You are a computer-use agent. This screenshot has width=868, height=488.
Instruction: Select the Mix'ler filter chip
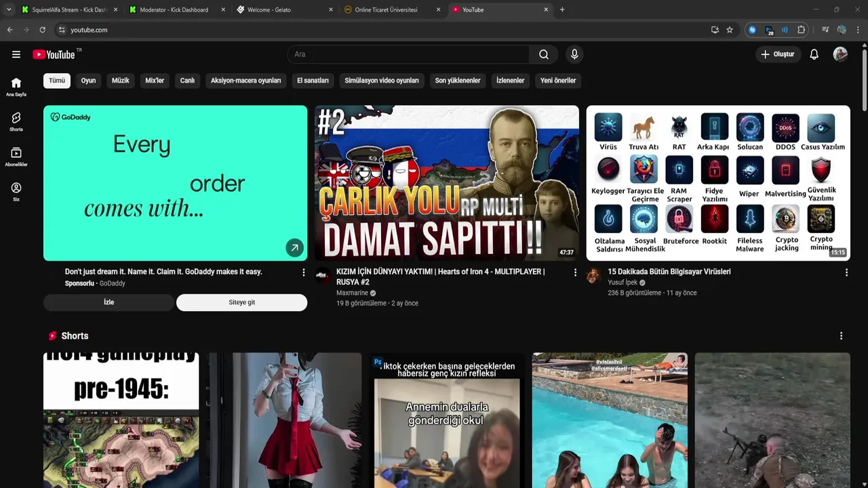(155, 81)
